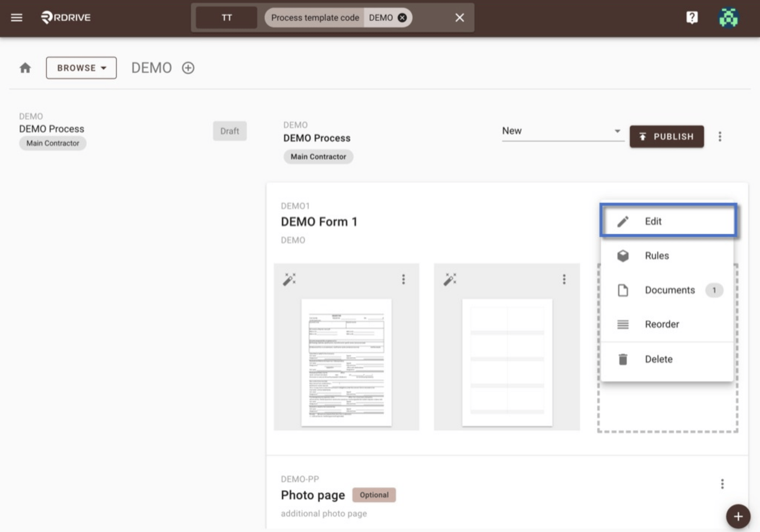Click the Process template code chip label
The width and height of the screenshot is (760, 532).
[x=315, y=17]
